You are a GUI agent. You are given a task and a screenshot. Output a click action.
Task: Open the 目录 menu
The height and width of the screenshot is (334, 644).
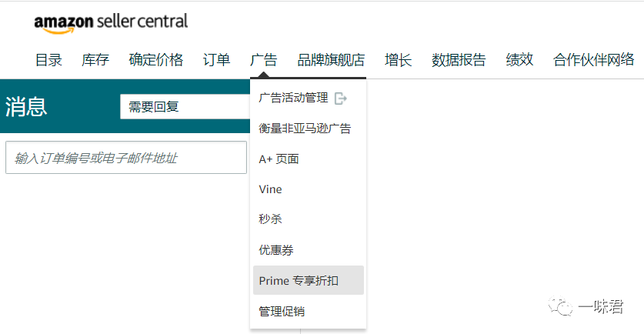pos(48,60)
